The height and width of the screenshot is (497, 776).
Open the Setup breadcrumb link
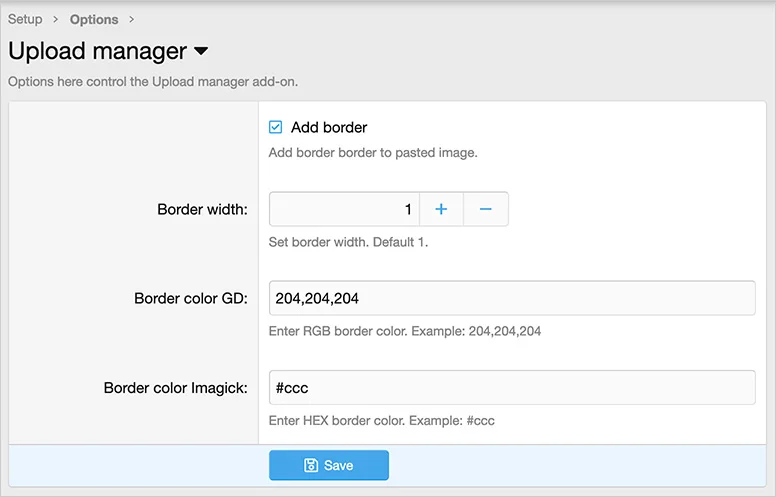(25, 20)
